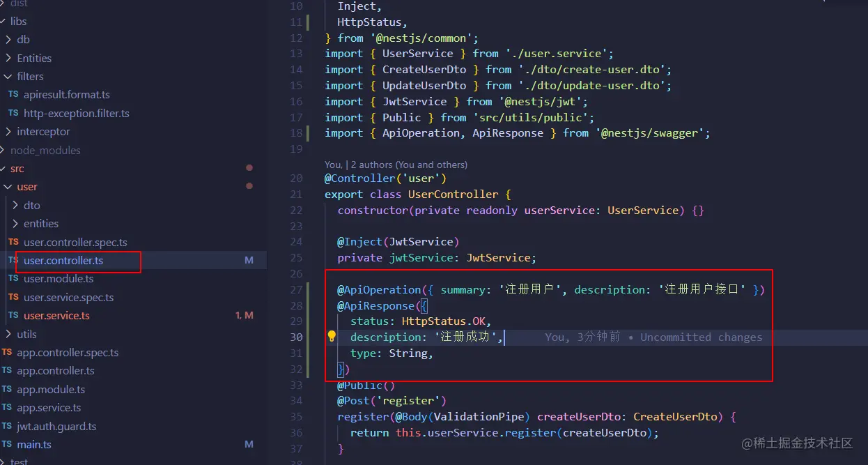Click the @ApiOperation decorator text

click(379, 289)
